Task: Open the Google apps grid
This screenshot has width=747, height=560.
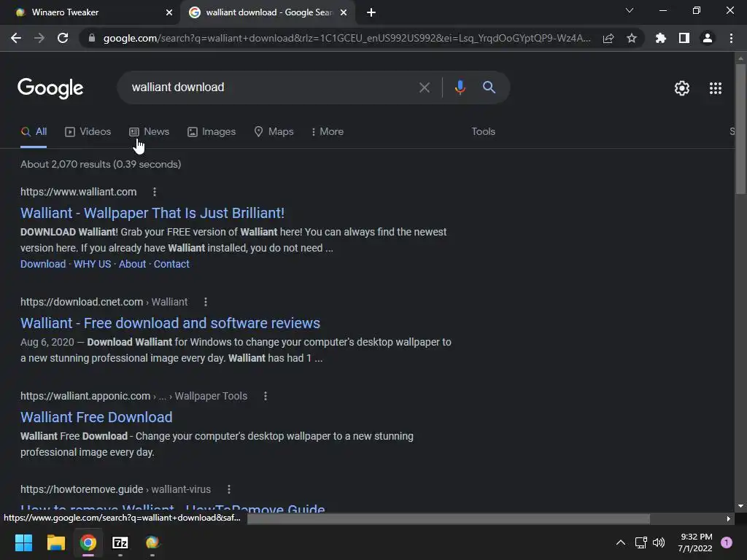Action: pyautogui.click(x=715, y=88)
